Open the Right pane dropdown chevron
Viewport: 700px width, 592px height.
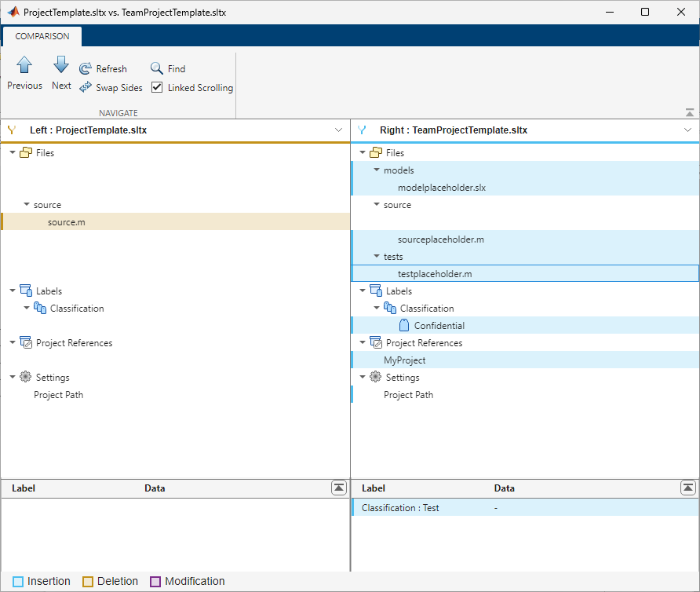688,130
